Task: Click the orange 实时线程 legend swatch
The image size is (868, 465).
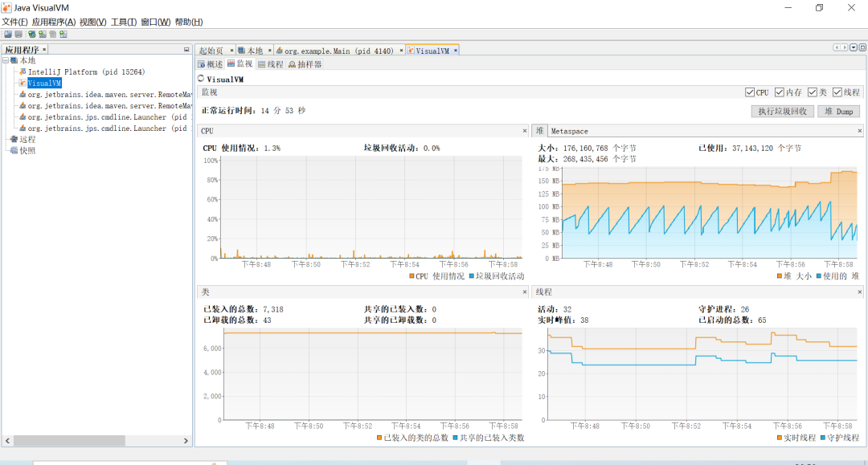Action: point(779,438)
